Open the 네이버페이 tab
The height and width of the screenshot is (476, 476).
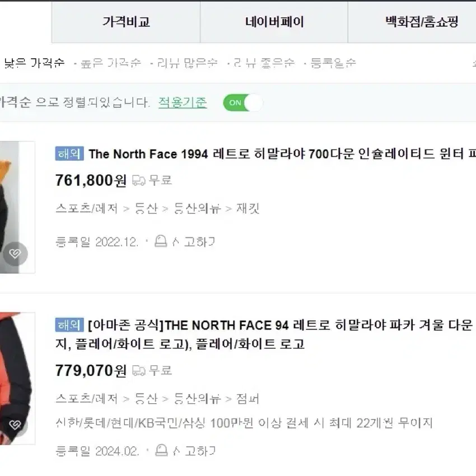[x=274, y=22]
